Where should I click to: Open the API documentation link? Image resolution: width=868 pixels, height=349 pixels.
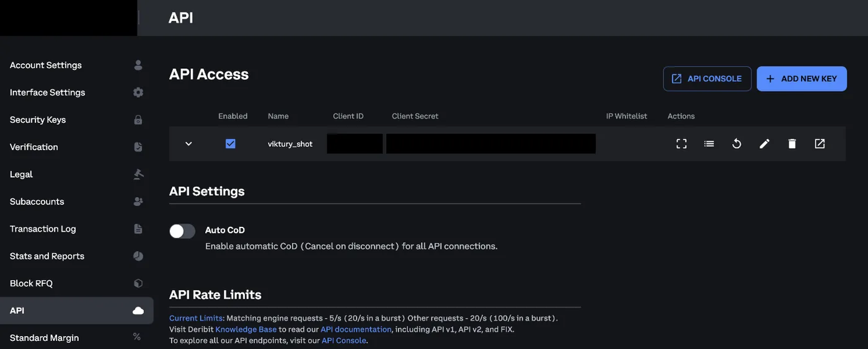(x=356, y=329)
